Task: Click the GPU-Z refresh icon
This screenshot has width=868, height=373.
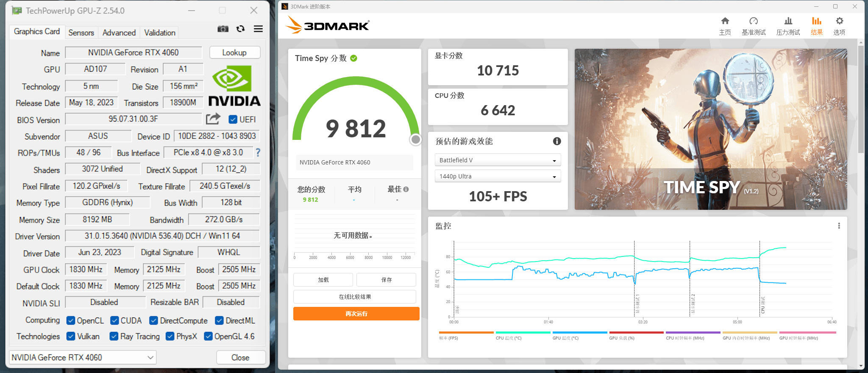Action: pos(241,29)
